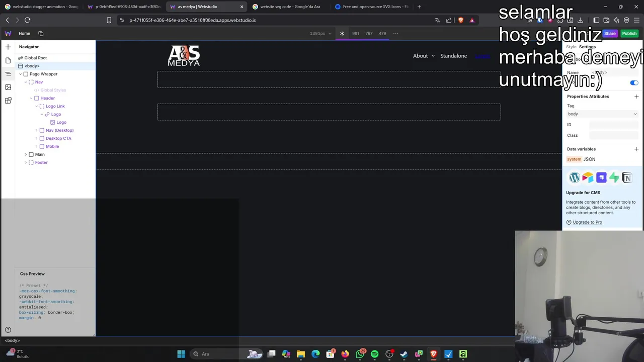Collapse the Nav tree node
Viewport: 644px width, 362px height.
tap(26, 82)
